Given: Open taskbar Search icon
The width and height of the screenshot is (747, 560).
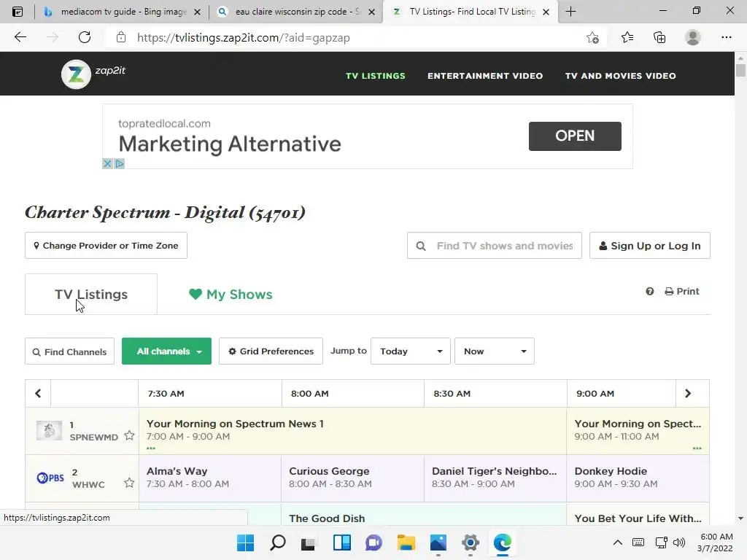Looking at the screenshot, I should tap(278, 542).
